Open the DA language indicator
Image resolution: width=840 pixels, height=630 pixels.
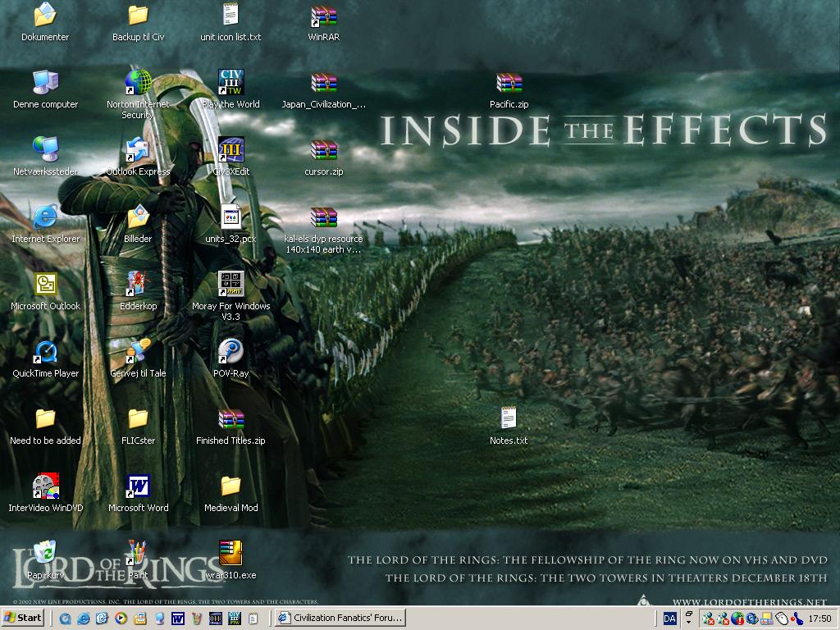click(x=670, y=619)
